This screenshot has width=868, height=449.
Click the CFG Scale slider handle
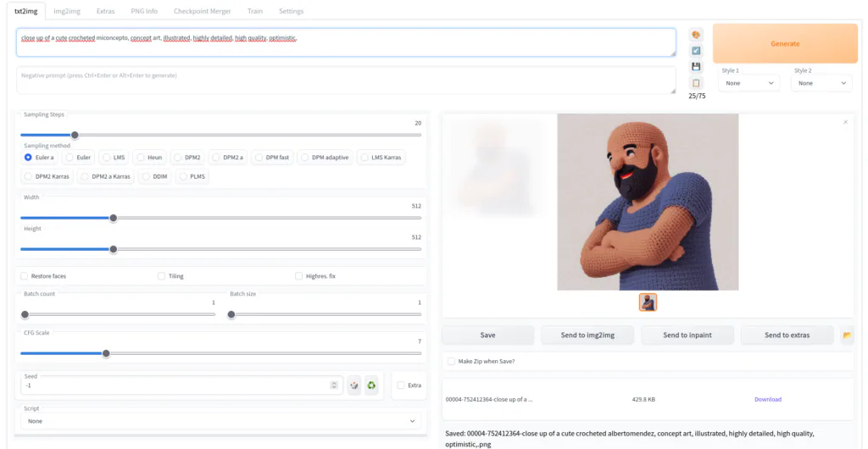point(106,353)
